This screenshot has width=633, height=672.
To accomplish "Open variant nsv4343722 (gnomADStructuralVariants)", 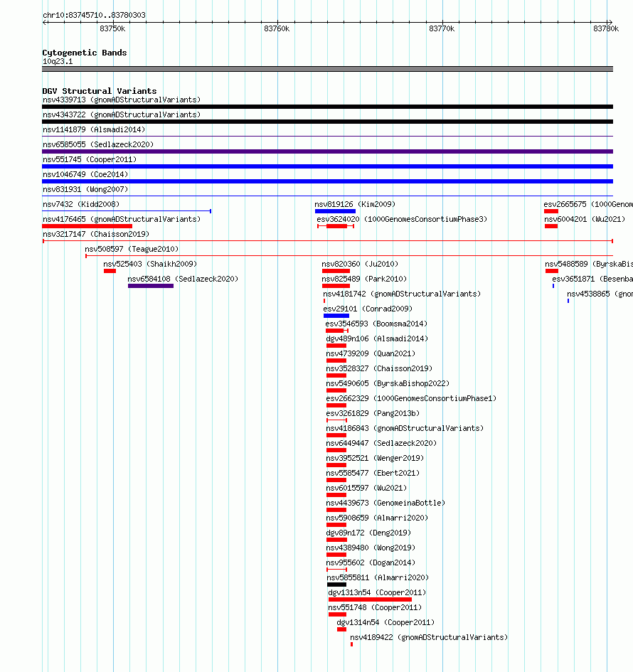I will [x=122, y=115].
